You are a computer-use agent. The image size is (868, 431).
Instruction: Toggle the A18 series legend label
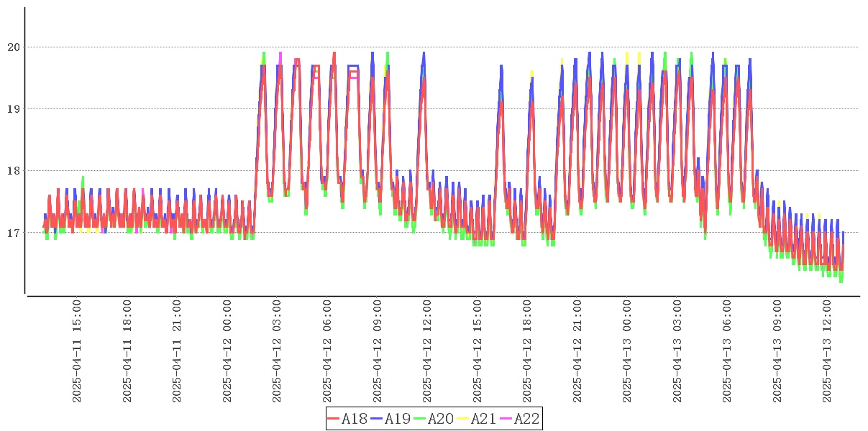point(355,419)
